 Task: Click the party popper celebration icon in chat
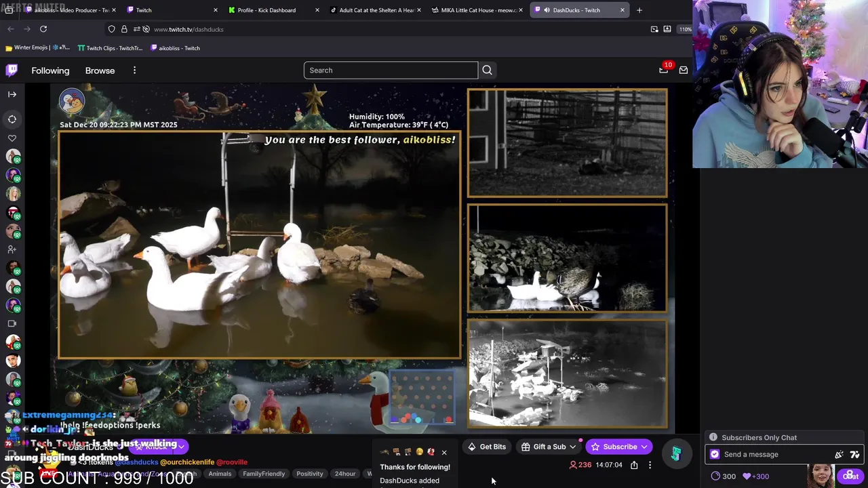point(840,455)
